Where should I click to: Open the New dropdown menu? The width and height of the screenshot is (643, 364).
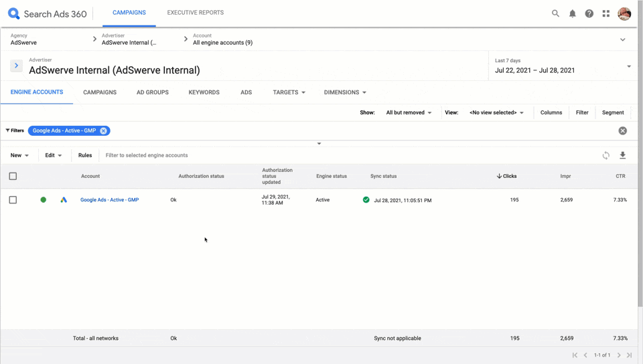(x=19, y=155)
